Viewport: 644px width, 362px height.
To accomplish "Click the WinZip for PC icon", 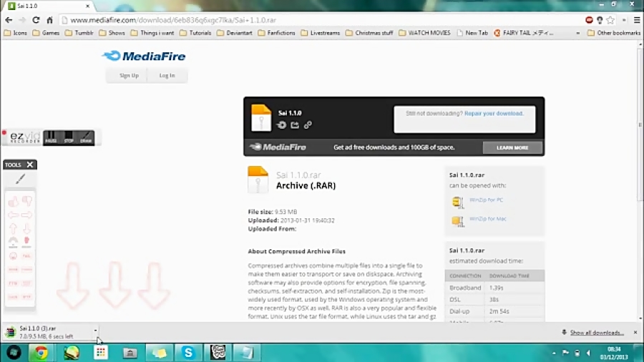I will [457, 202].
